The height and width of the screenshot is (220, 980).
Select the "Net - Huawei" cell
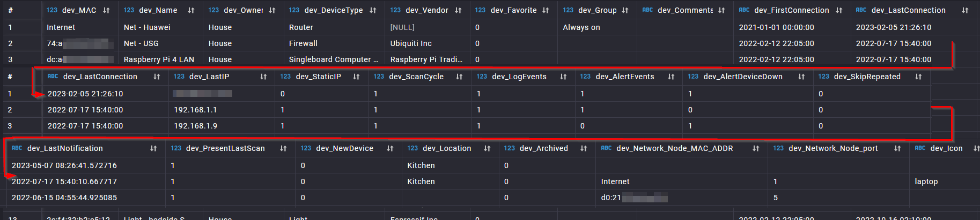pos(147,27)
